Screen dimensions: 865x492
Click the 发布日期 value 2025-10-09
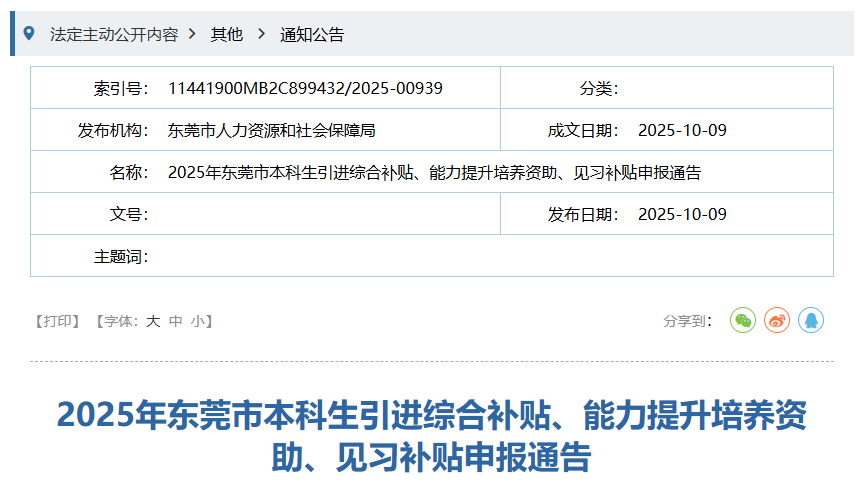tap(682, 214)
